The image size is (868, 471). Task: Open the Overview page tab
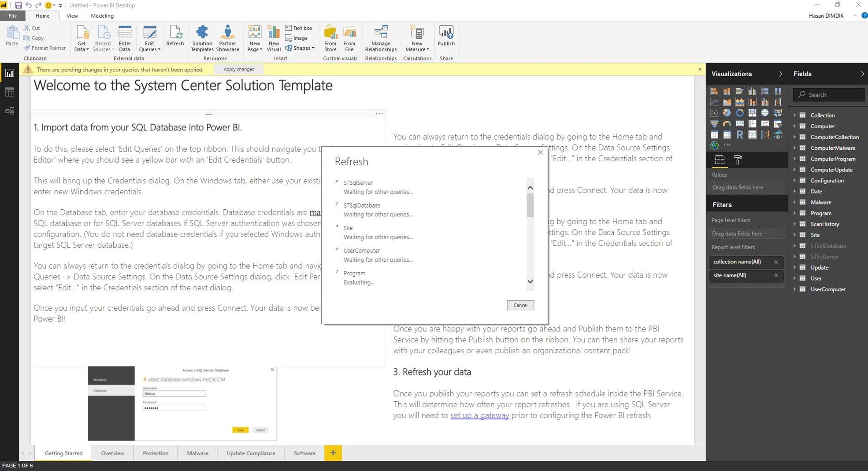click(x=112, y=453)
